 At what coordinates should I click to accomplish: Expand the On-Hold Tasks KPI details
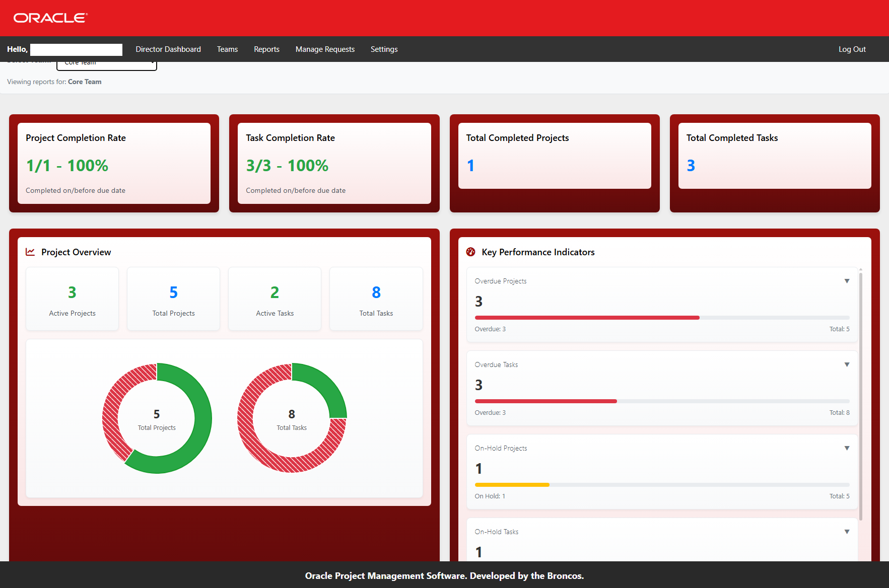click(847, 532)
